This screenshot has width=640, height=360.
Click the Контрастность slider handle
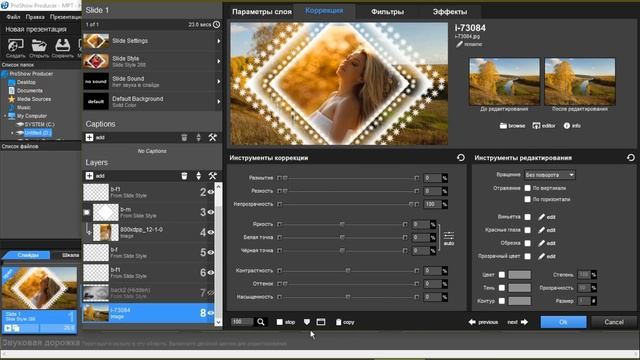pyautogui.click(x=348, y=270)
